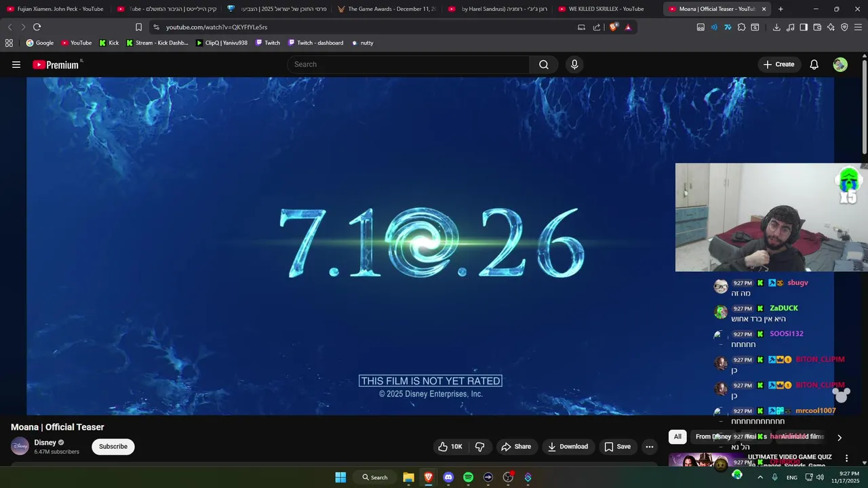Screen dimensions: 868x488
Task: Open YouTube notifications bell
Action: click(814, 64)
